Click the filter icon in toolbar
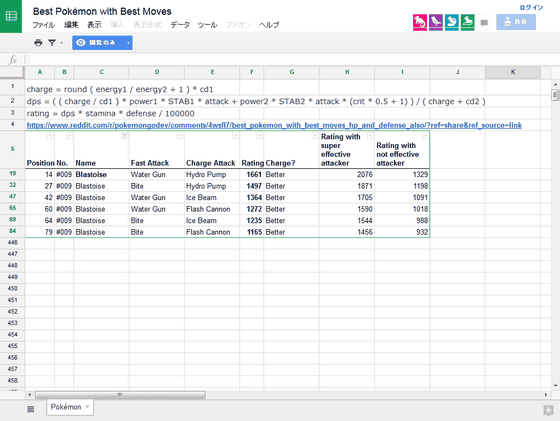560x421 pixels. pyautogui.click(x=52, y=43)
